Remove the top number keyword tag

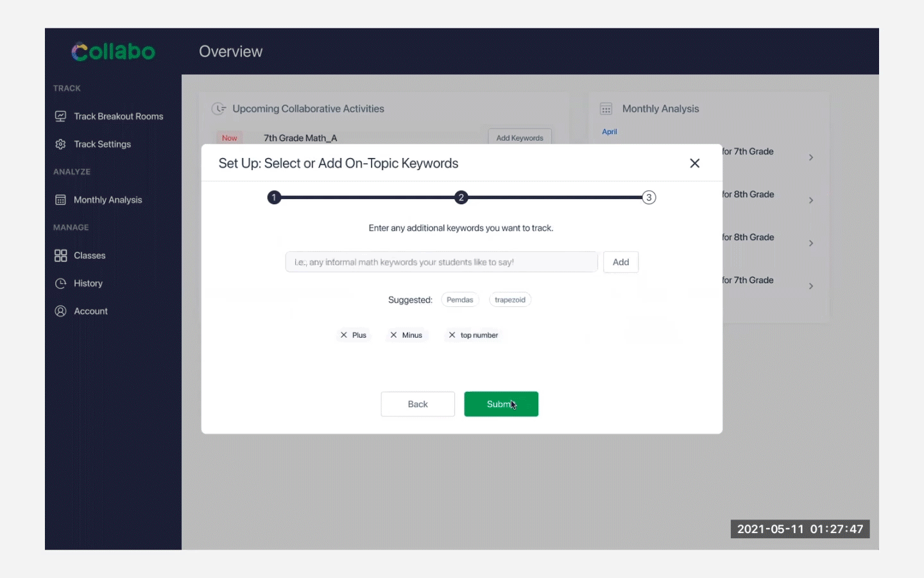click(x=452, y=335)
